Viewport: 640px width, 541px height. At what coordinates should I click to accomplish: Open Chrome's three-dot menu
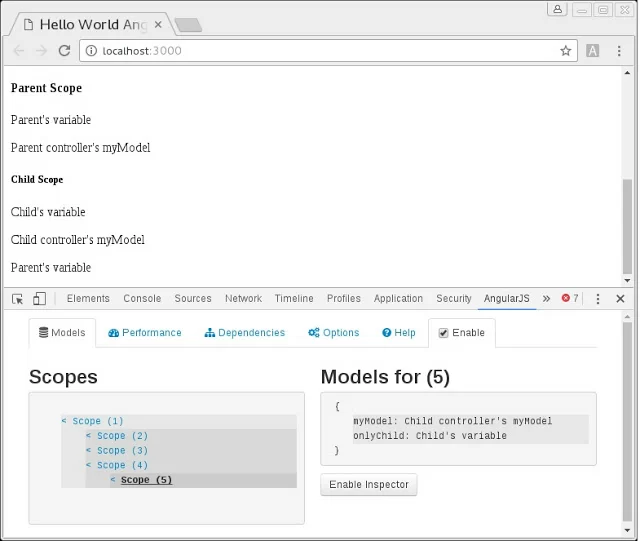[x=619, y=51]
